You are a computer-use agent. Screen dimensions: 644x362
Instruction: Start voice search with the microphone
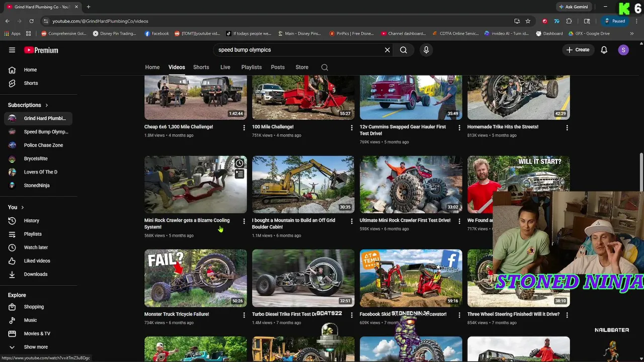(426, 50)
